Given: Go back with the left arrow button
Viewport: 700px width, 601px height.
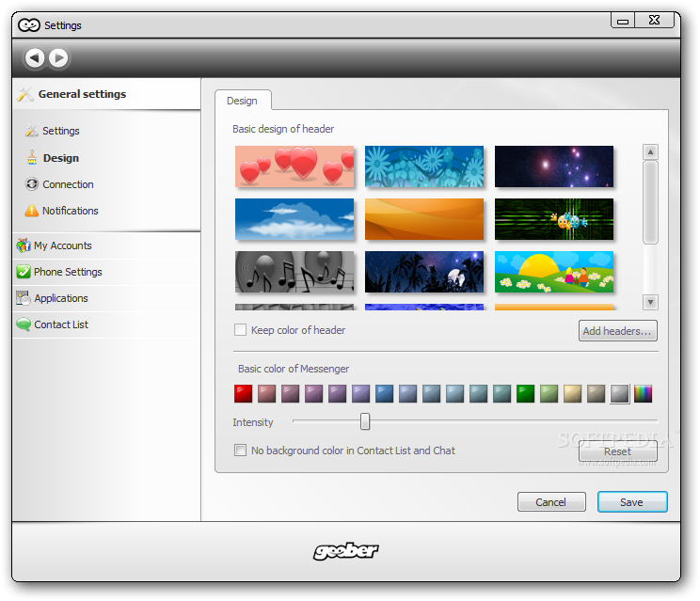Looking at the screenshot, I should tap(35, 58).
